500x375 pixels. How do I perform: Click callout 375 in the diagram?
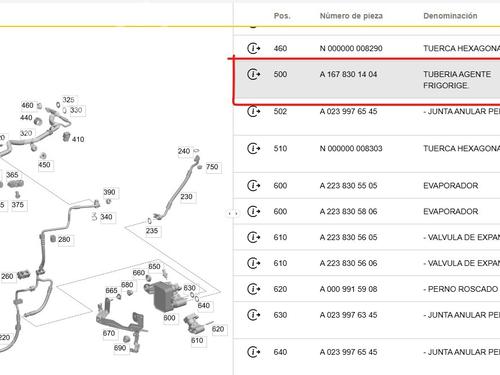pyautogui.click(x=18, y=204)
